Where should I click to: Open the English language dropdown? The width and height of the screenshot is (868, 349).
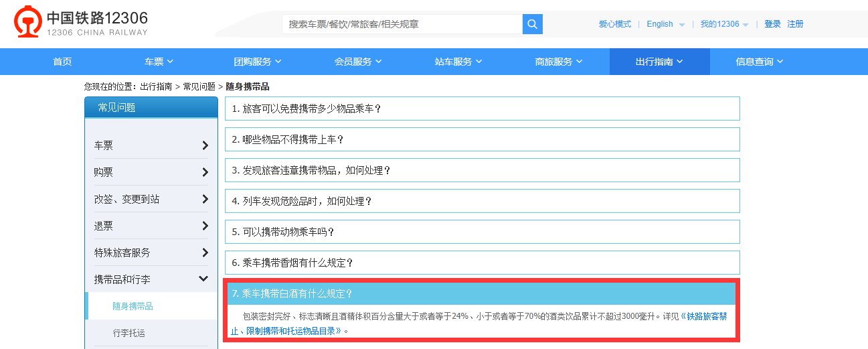click(x=665, y=24)
